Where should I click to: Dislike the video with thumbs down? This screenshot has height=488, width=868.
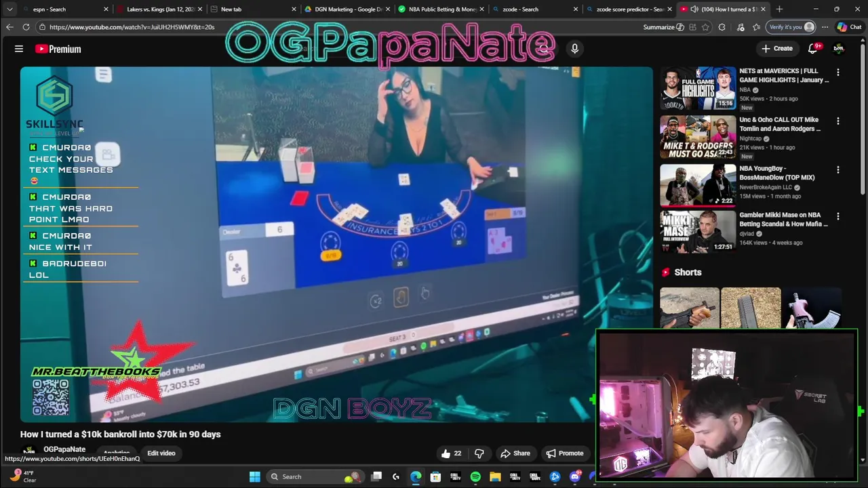[479, 453]
